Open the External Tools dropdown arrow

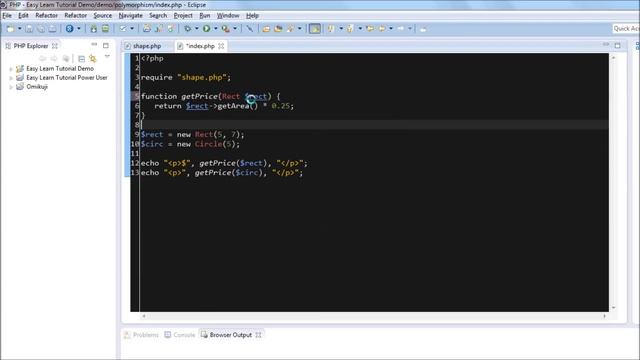235,29
